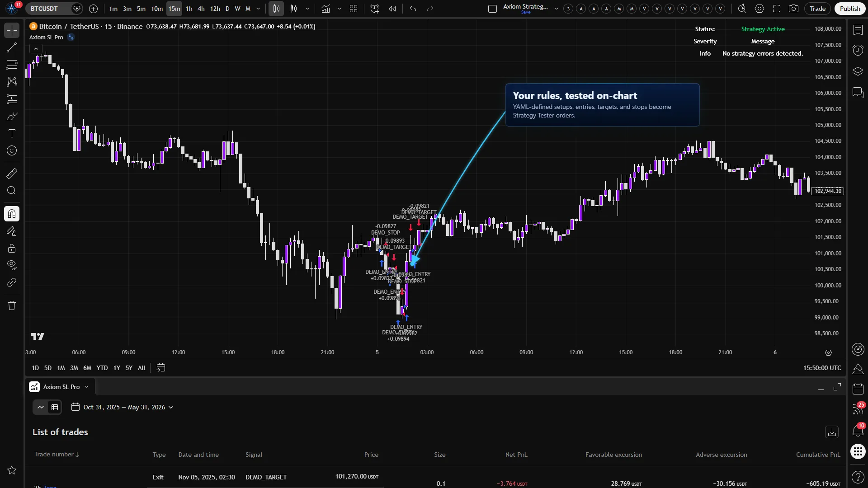Open Axiom Strateg layout dropdown arrow
The width and height of the screenshot is (868, 488).
pos(557,9)
